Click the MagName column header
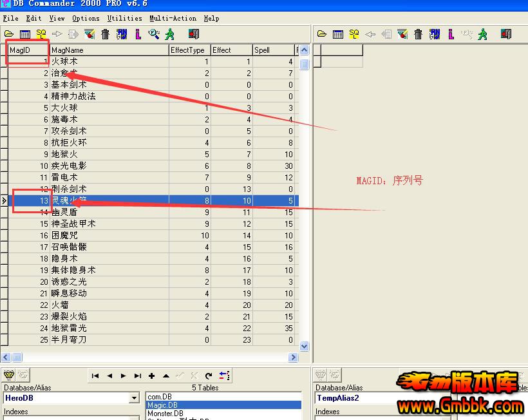 pyautogui.click(x=108, y=50)
